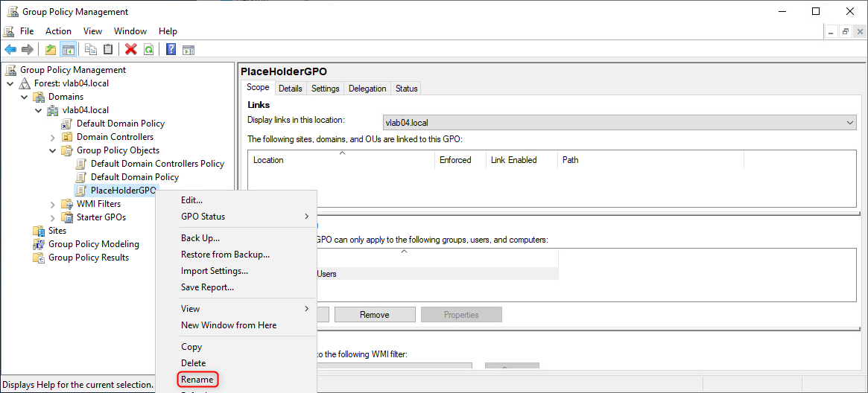Toggle Show/Hide Console Tree toolbar icon
The image size is (868, 393).
pyautogui.click(x=68, y=50)
